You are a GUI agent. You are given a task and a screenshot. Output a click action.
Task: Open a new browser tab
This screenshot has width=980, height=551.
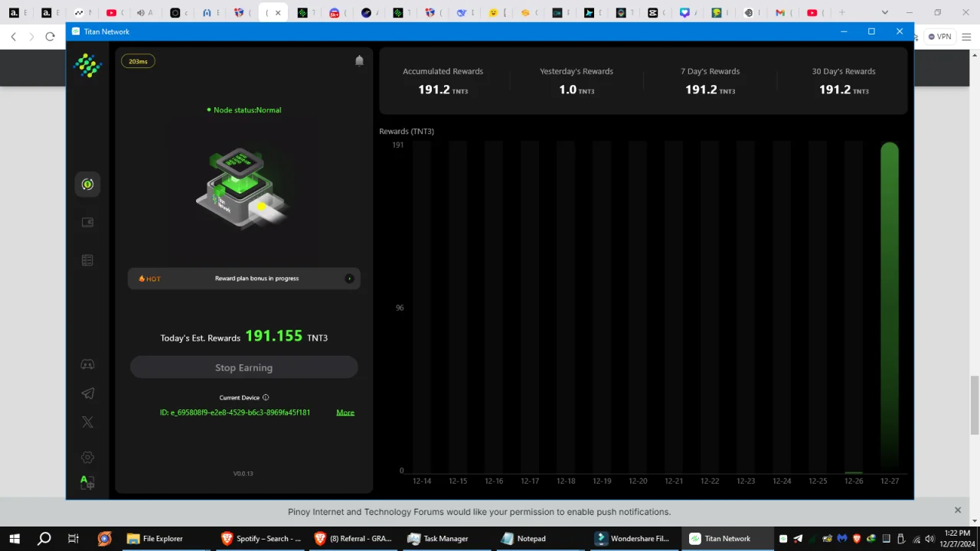click(x=842, y=12)
